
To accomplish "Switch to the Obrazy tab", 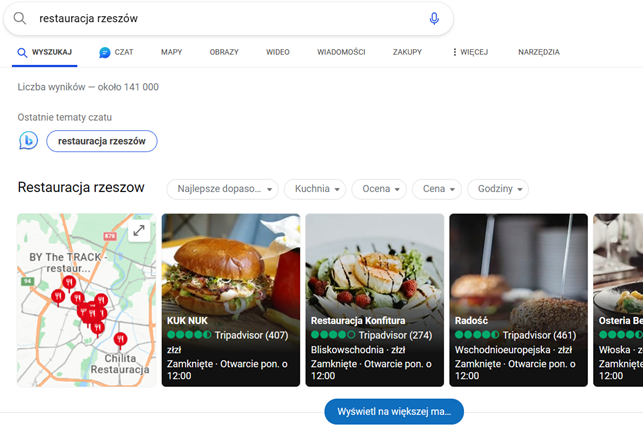I will (224, 52).
